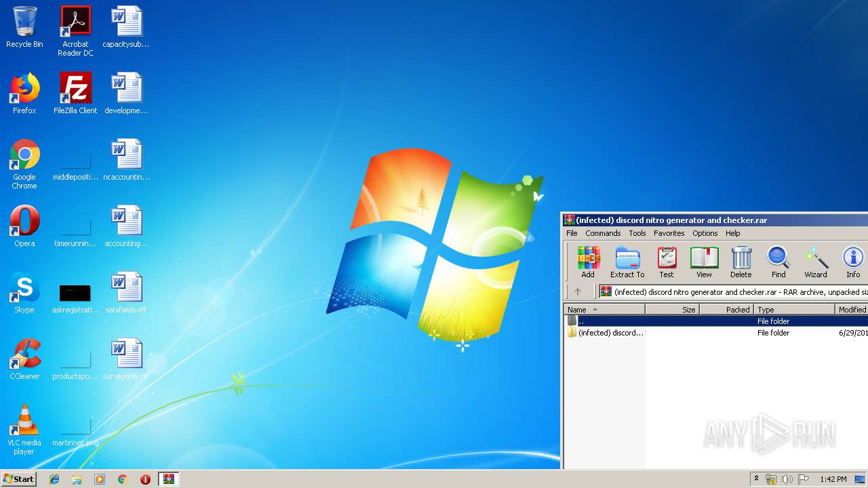Sort by Modified column header
The height and width of the screenshot is (488, 868).
(852, 310)
